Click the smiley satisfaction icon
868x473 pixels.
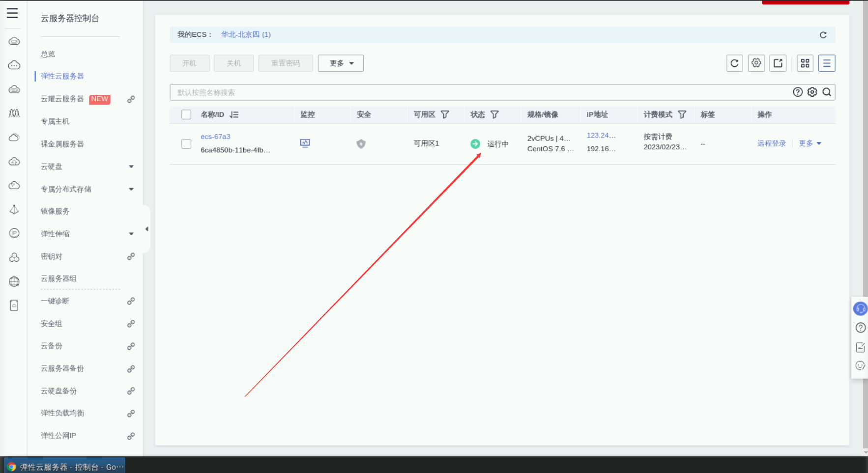click(860, 365)
